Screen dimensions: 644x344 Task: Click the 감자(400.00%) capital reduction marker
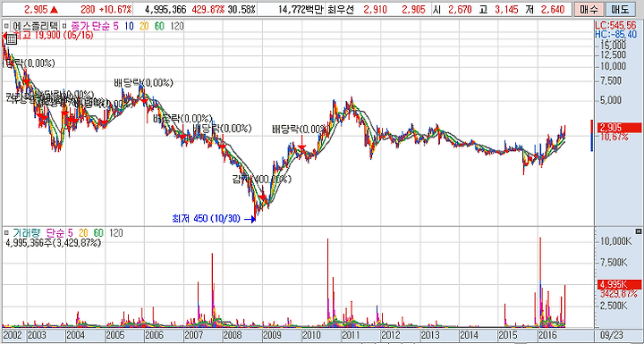click(x=261, y=180)
